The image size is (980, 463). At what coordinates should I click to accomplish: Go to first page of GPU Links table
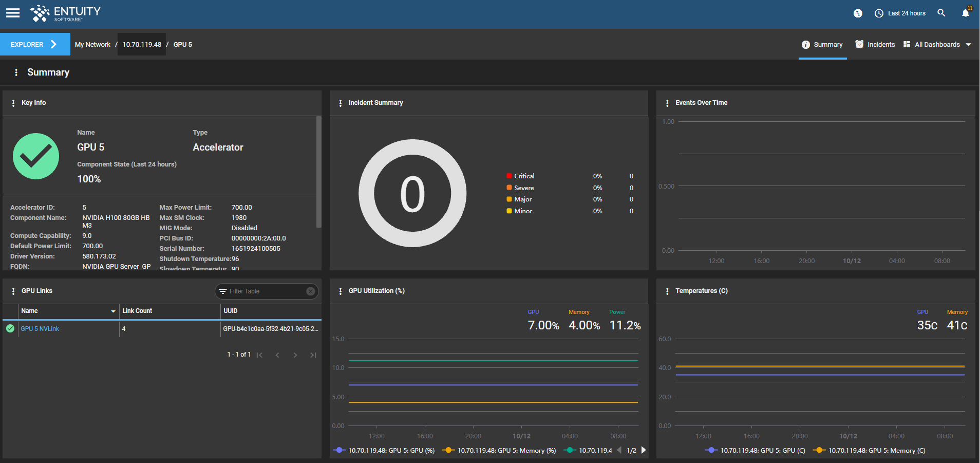pos(260,355)
